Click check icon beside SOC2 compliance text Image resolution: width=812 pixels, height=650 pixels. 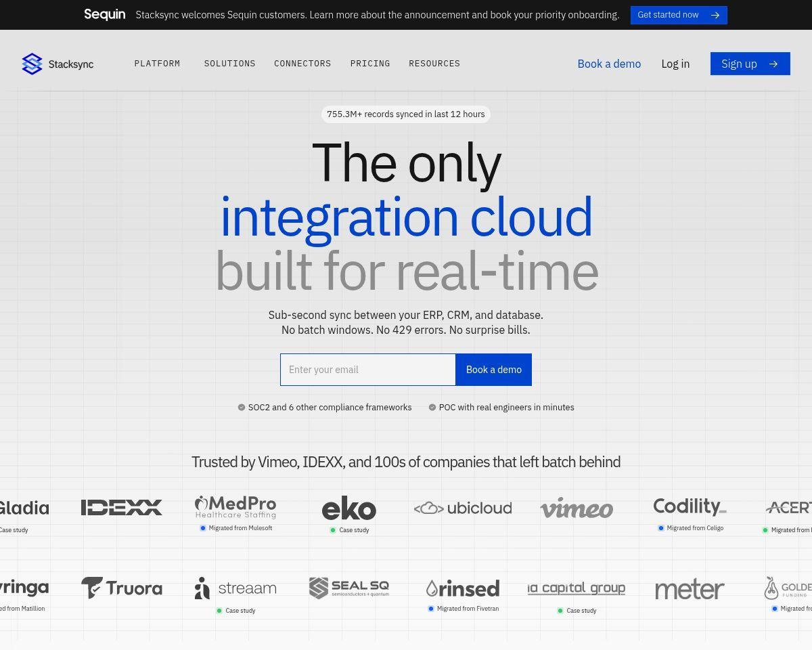click(242, 408)
